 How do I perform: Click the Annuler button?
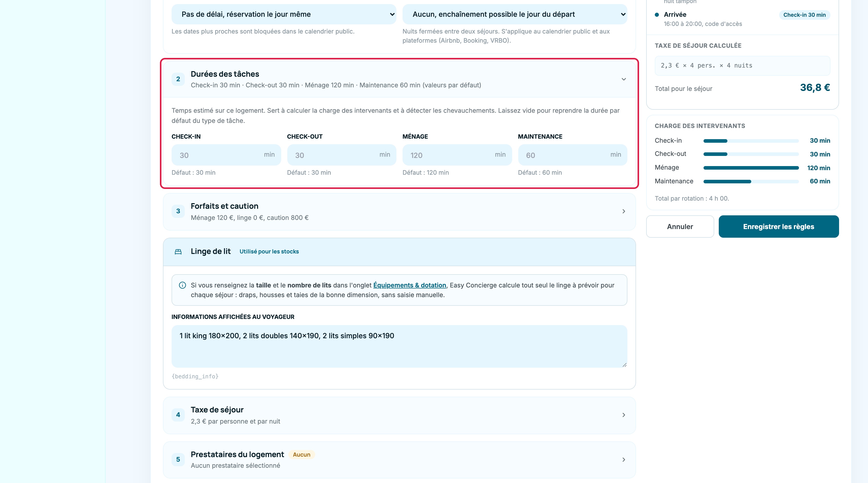680,227
